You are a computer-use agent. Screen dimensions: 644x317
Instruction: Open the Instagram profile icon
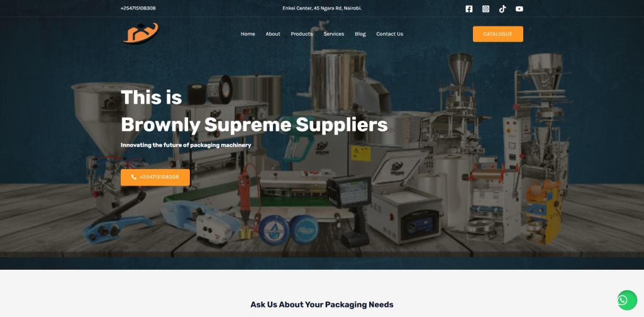point(486,9)
